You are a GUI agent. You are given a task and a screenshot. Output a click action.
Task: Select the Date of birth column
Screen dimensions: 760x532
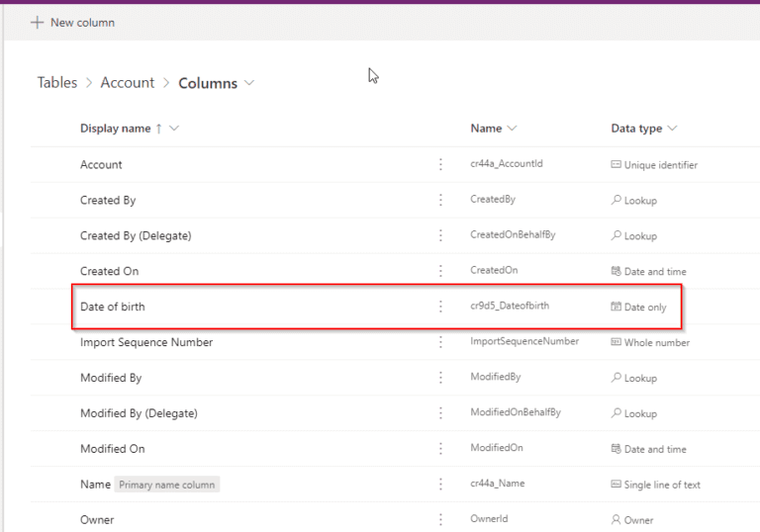pos(113,307)
